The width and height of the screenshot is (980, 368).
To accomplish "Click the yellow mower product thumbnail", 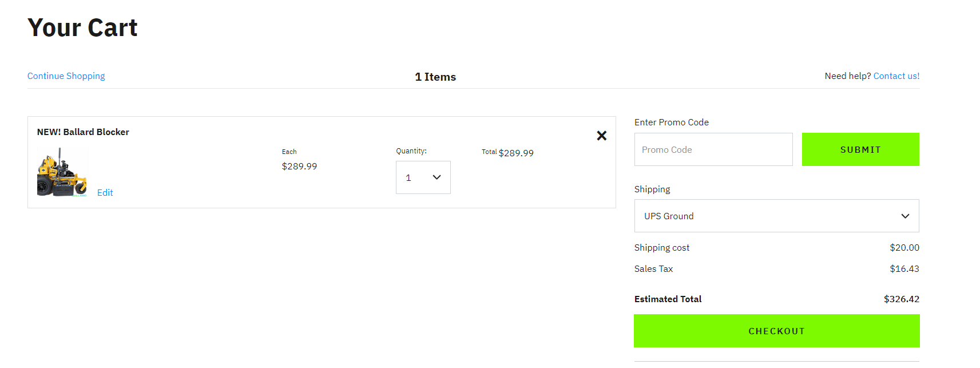I will coord(62,172).
